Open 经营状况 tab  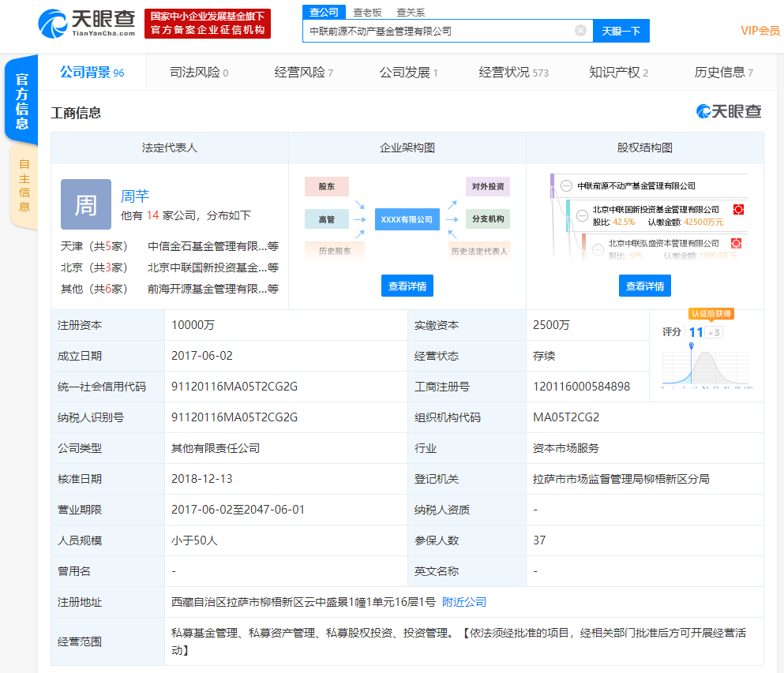513,73
